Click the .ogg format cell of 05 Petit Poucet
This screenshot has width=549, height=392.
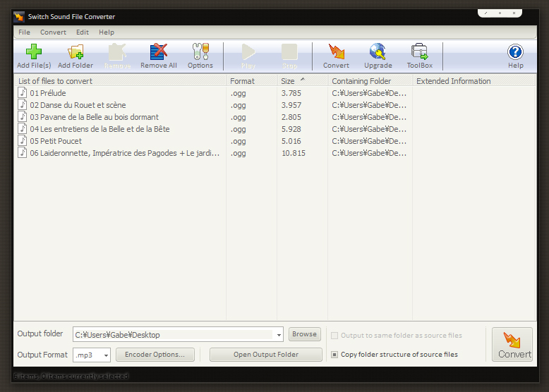coord(238,141)
